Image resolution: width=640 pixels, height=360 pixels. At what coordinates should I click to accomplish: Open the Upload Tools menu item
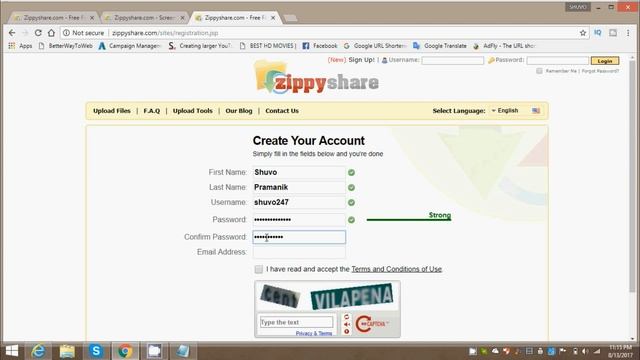193,111
